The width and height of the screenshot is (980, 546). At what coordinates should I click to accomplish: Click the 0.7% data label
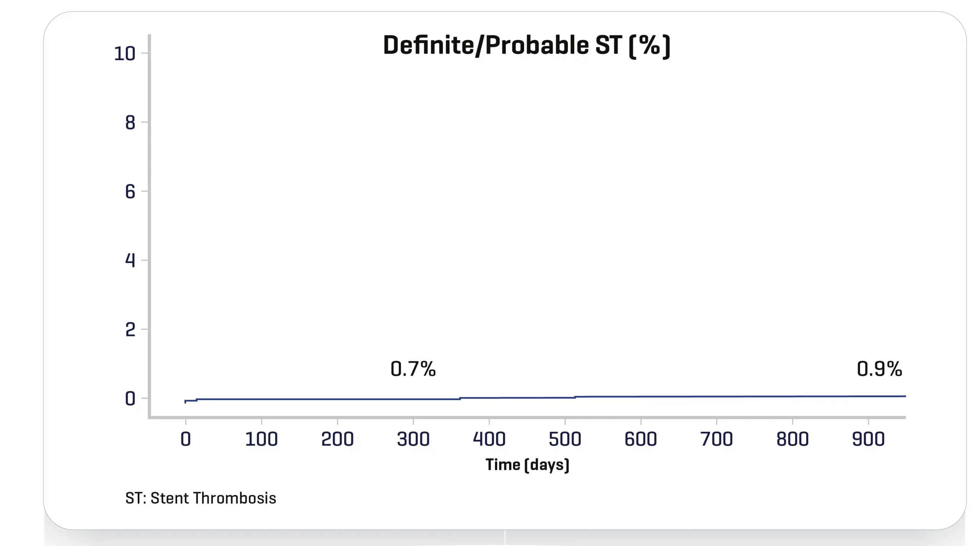413,369
